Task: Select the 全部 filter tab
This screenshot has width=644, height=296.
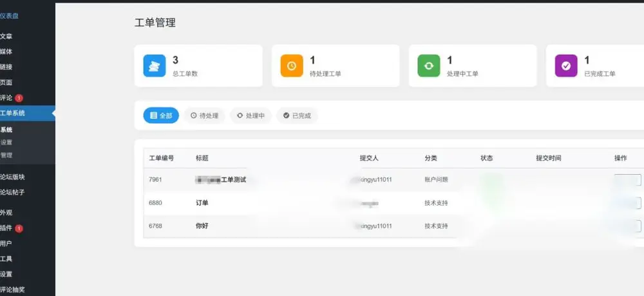Action: 161,115
